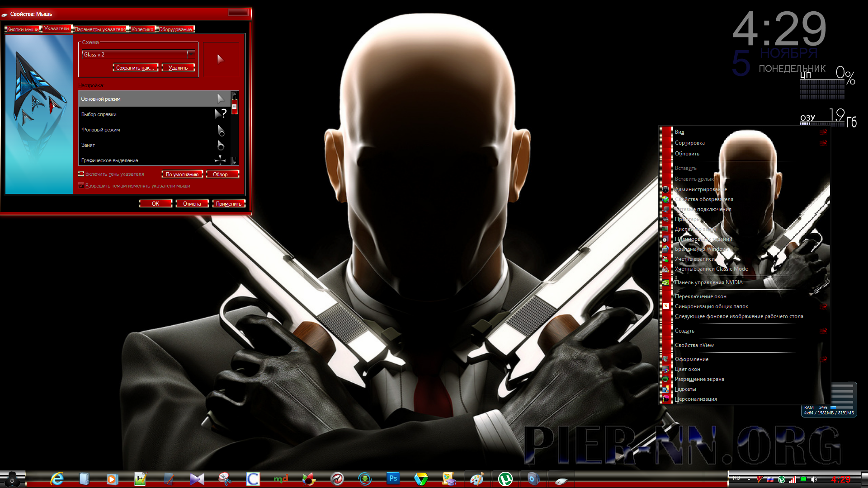This screenshot has width=868, height=488.
Task: Click the Отмена button
Action: pyautogui.click(x=192, y=204)
